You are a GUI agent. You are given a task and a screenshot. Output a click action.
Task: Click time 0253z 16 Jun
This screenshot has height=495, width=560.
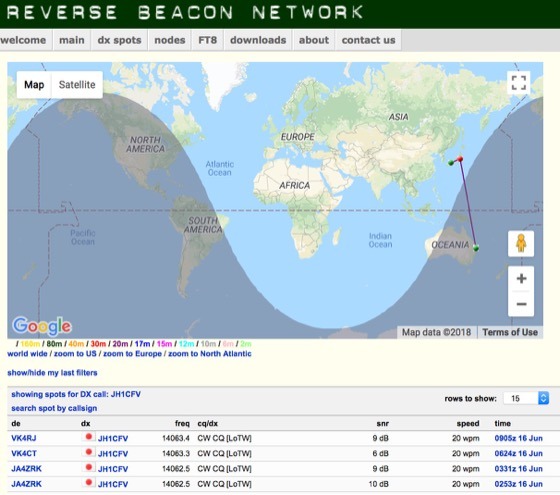[519, 484]
